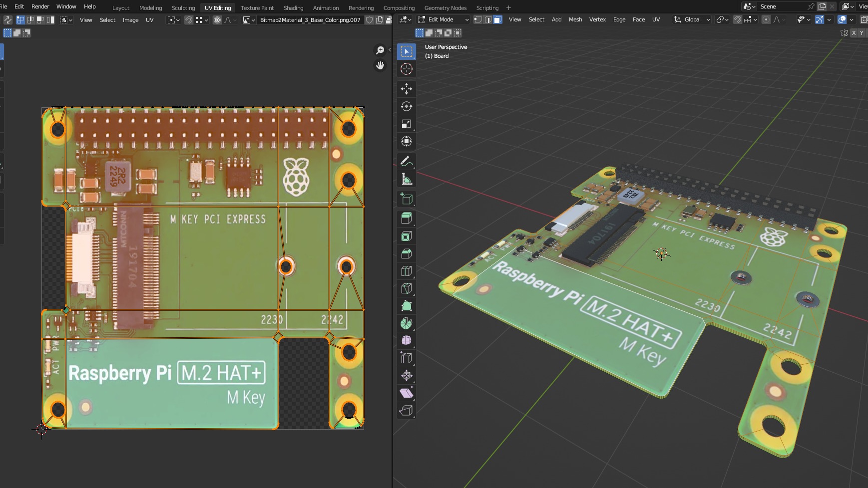This screenshot has height=488, width=868.
Task: Select the Shrink/Fatten tool
Action: (407, 375)
